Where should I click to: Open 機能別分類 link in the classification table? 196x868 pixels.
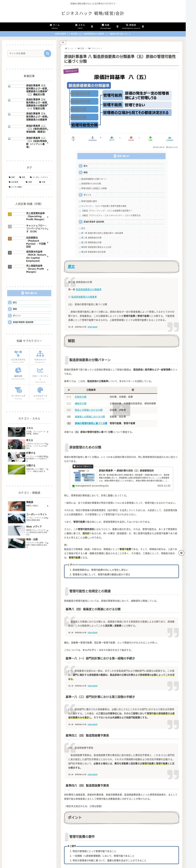tap(80, 403)
